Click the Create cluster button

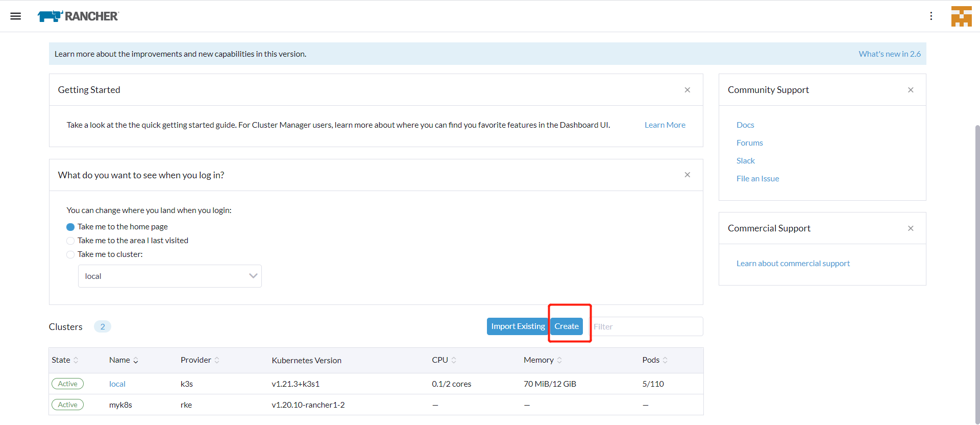coord(567,326)
